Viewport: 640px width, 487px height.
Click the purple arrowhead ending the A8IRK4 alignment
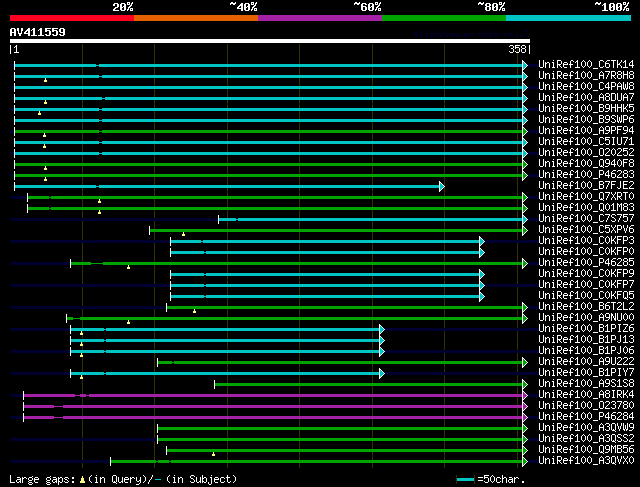[x=525, y=396]
